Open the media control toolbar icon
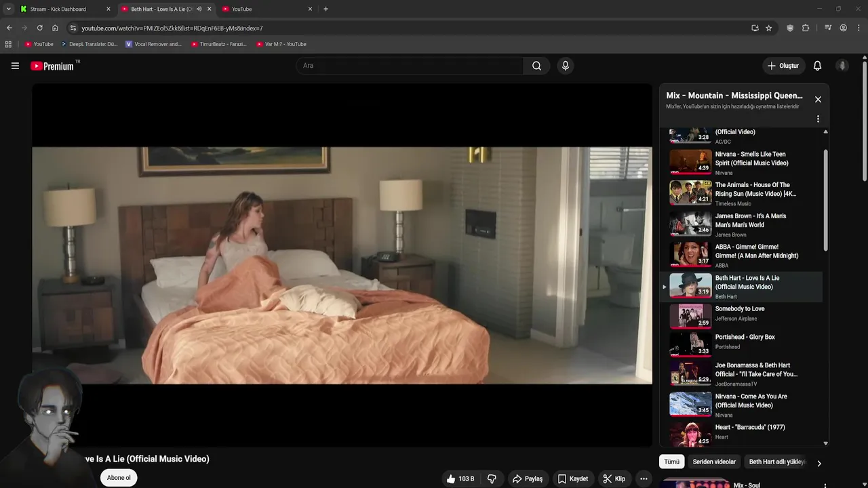 [x=828, y=28]
